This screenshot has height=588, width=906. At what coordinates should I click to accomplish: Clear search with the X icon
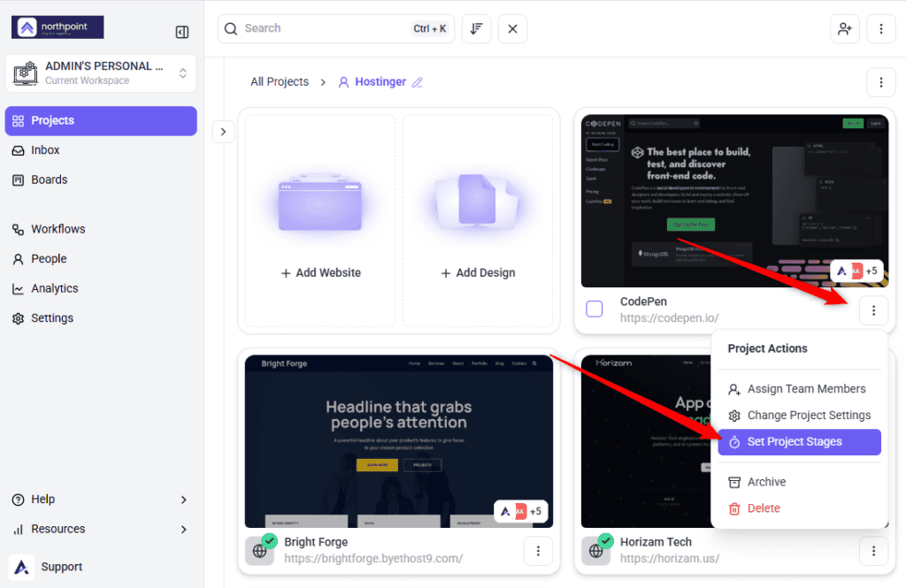click(x=512, y=29)
